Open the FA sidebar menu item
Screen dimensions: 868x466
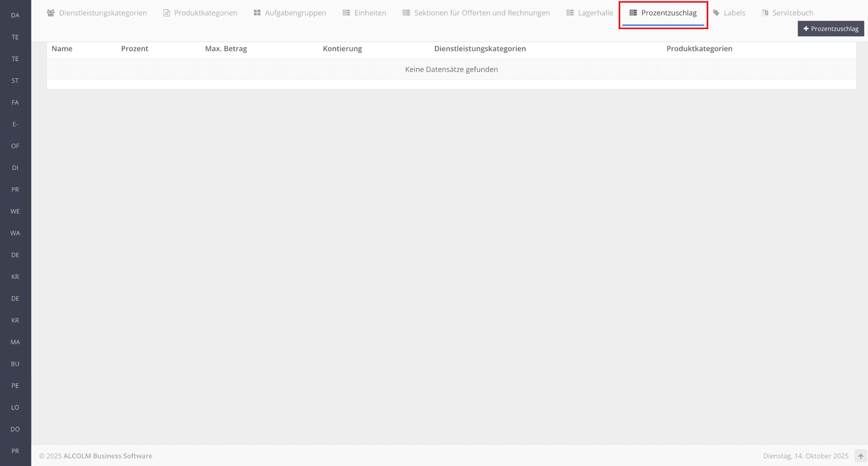point(15,103)
